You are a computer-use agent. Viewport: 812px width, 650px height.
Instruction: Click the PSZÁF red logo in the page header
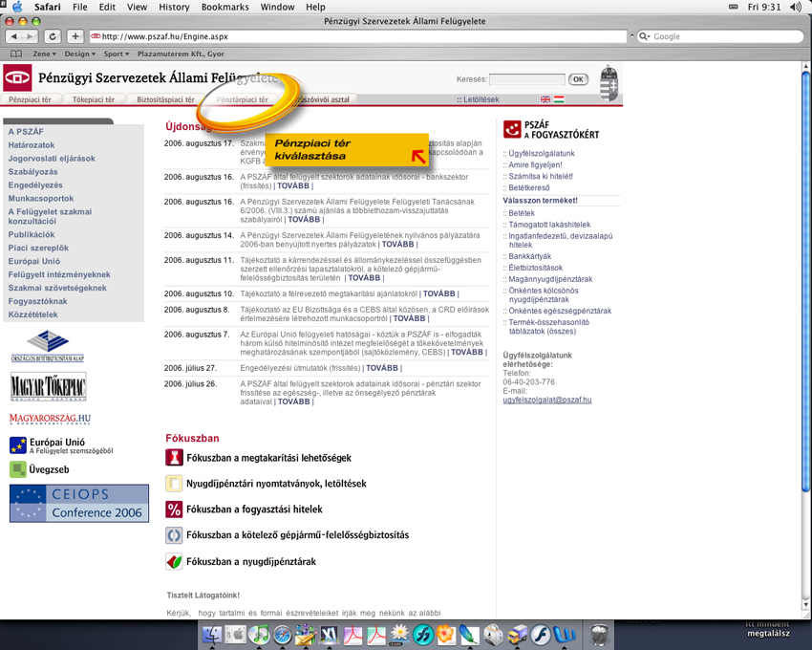pos(17,77)
